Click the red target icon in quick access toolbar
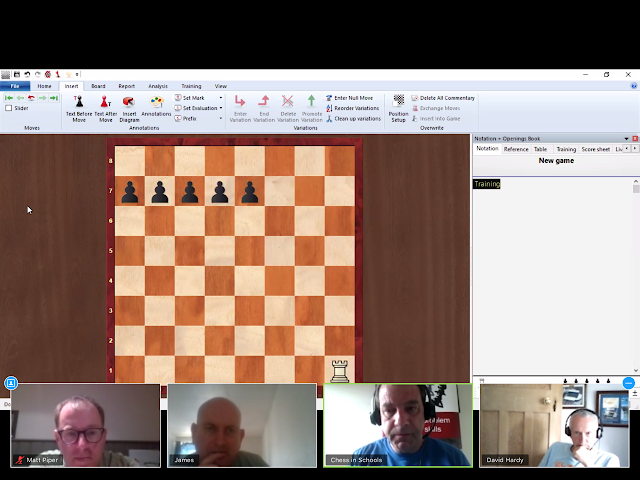This screenshot has height=480, width=640. point(48,74)
